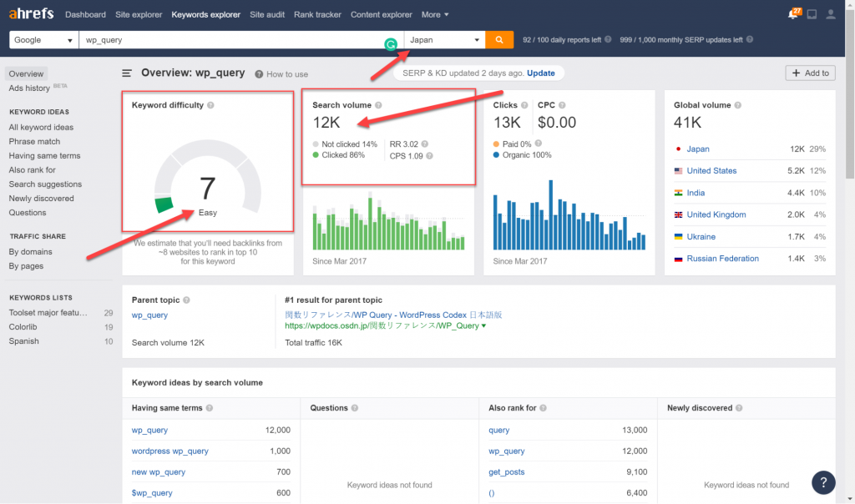Open sidebar Also rank for report
The image size is (855, 504).
pyautogui.click(x=33, y=169)
